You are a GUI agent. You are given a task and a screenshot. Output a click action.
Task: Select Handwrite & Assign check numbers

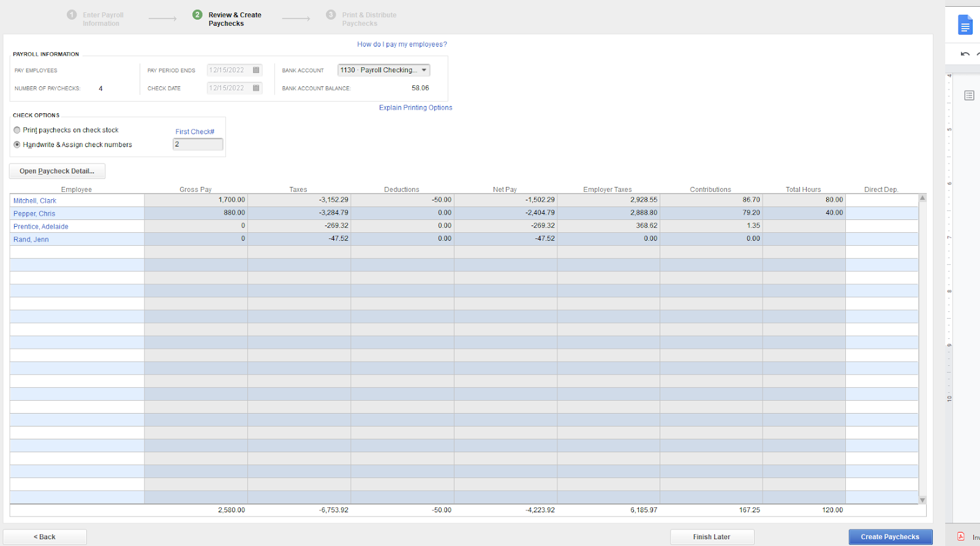pos(17,145)
